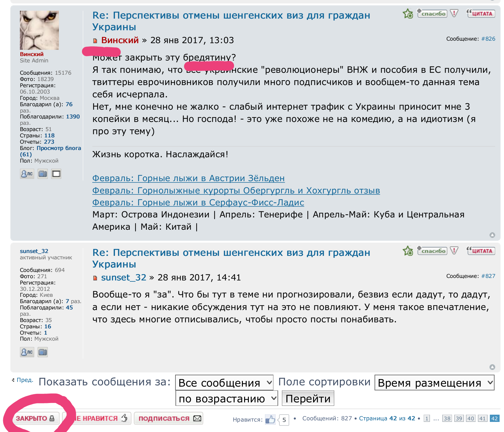
Task: Click Винский's lion avatar image
Action: tap(39, 30)
